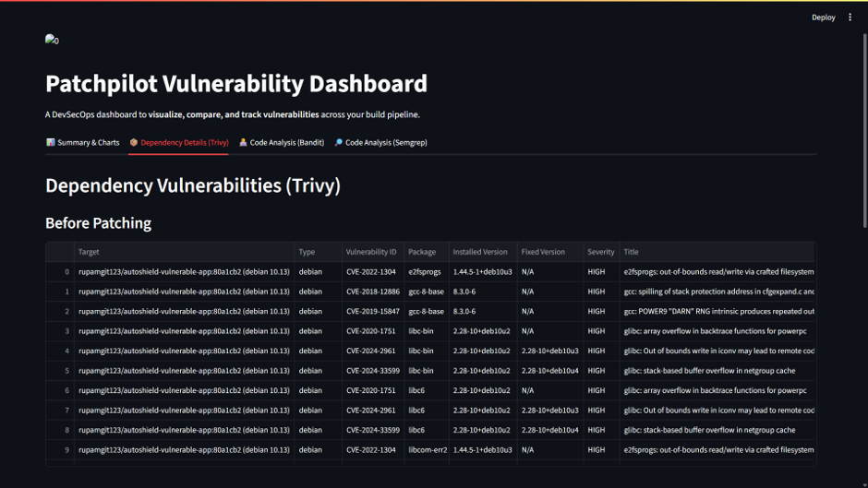
Task: Open the three-dot main menu
Action: click(850, 18)
